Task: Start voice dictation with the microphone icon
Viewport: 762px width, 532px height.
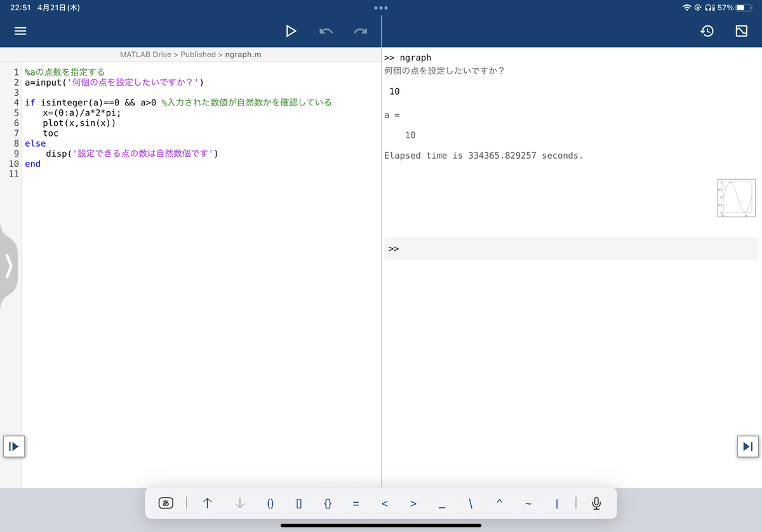Action: 596,503
